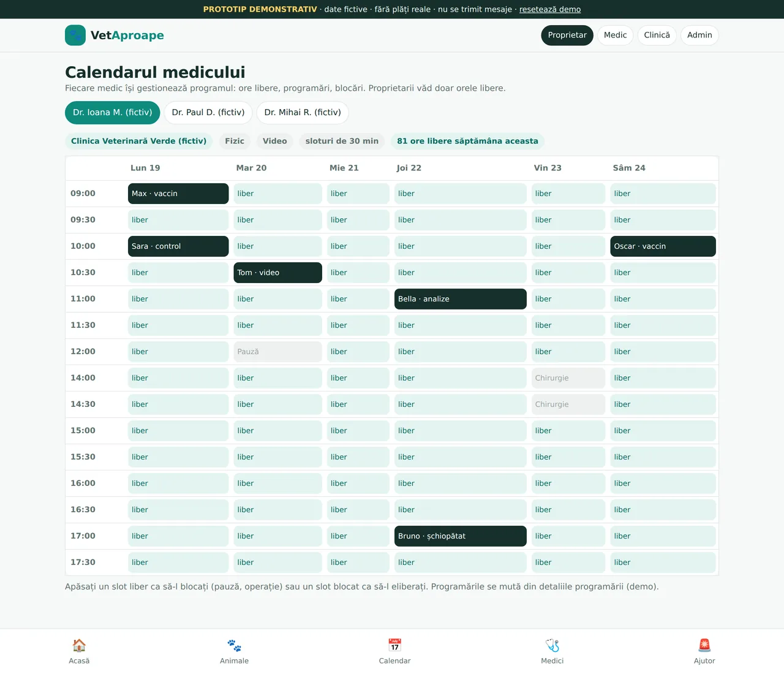Block the free Thursday 15:00 slot

pyautogui.click(x=461, y=431)
